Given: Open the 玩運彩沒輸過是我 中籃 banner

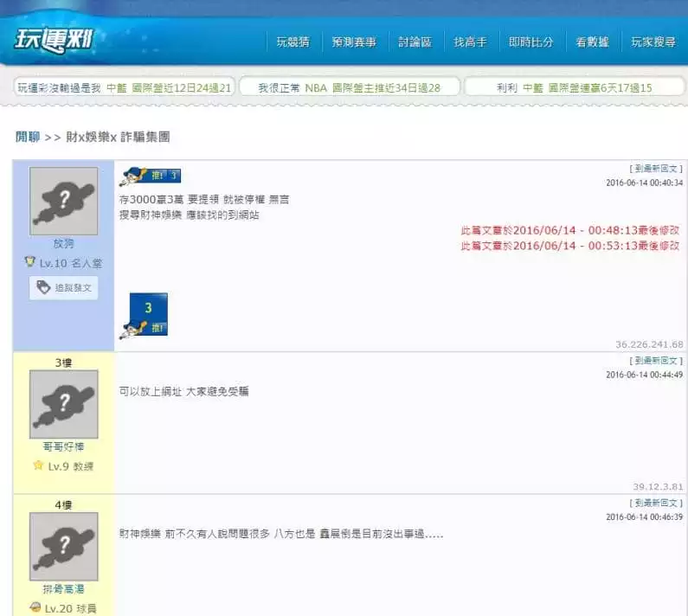Looking at the screenshot, I should [x=125, y=87].
